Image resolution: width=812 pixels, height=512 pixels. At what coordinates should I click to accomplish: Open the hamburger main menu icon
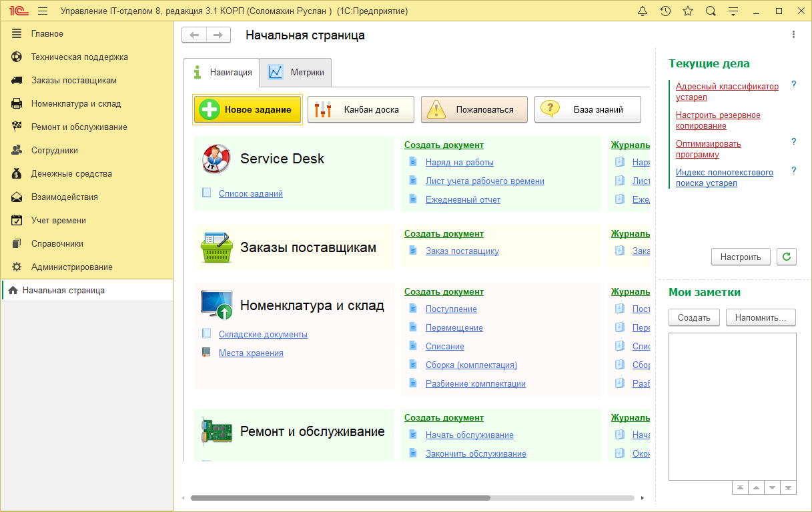point(43,11)
